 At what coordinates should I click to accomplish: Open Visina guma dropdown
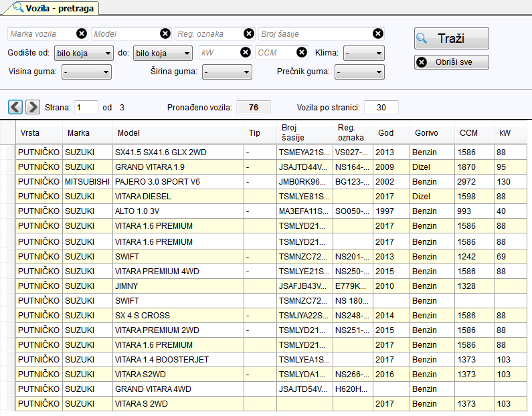[x=86, y=72]
